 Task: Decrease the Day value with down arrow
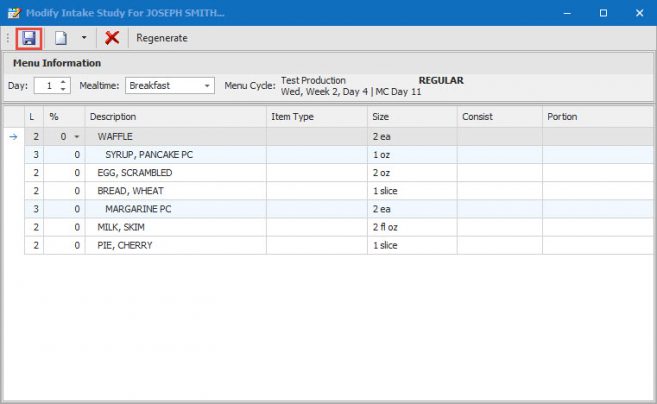coord(65,90)
